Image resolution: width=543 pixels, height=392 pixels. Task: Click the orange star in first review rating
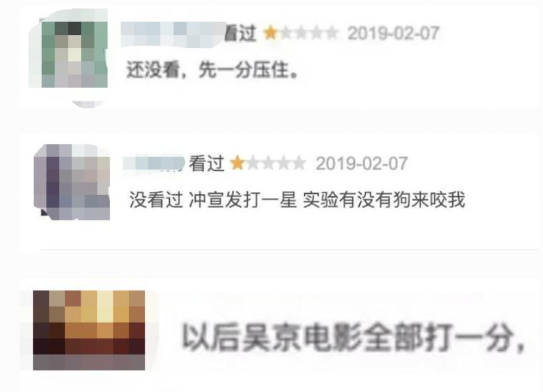click(x=270, y=34)
